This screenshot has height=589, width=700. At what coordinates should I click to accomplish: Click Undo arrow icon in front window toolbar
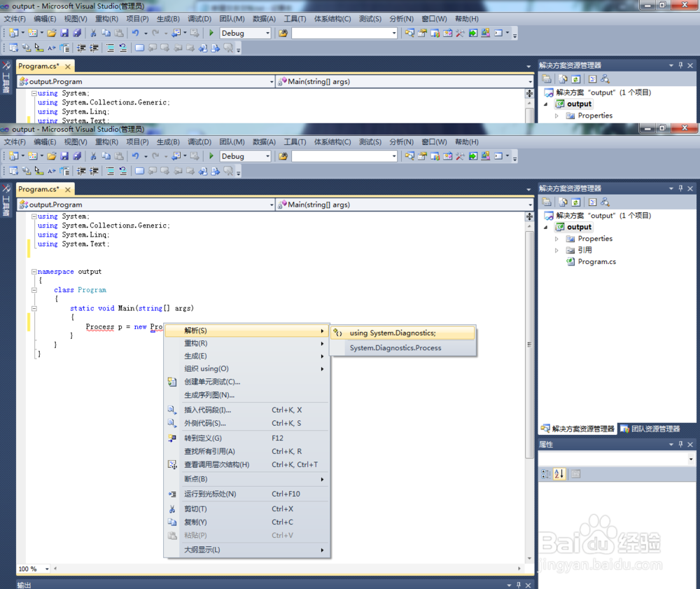click(135, 156)
